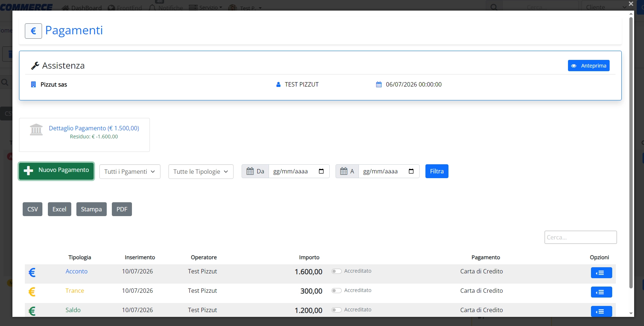Open date picker of the Da date input
Screen dimensions: 644x326
321,171
